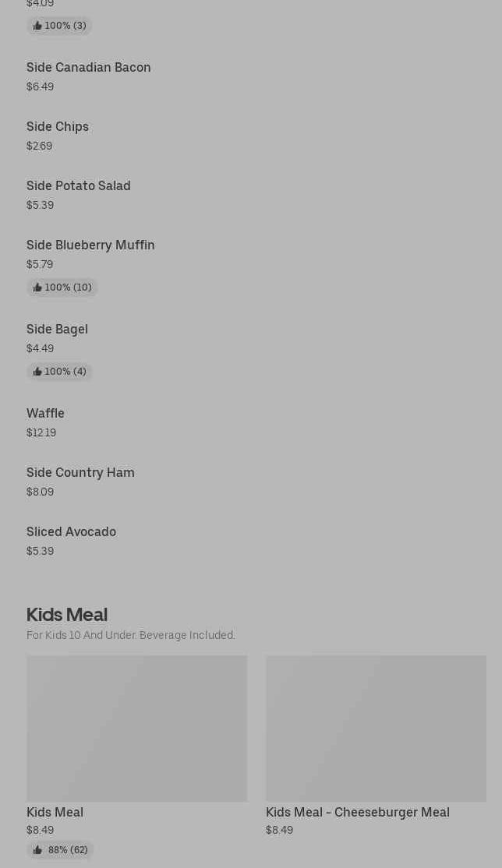Click thumbs-up icon on Kids Meal rating
This screenshot has height=868, width=502.
coord(37,850)
